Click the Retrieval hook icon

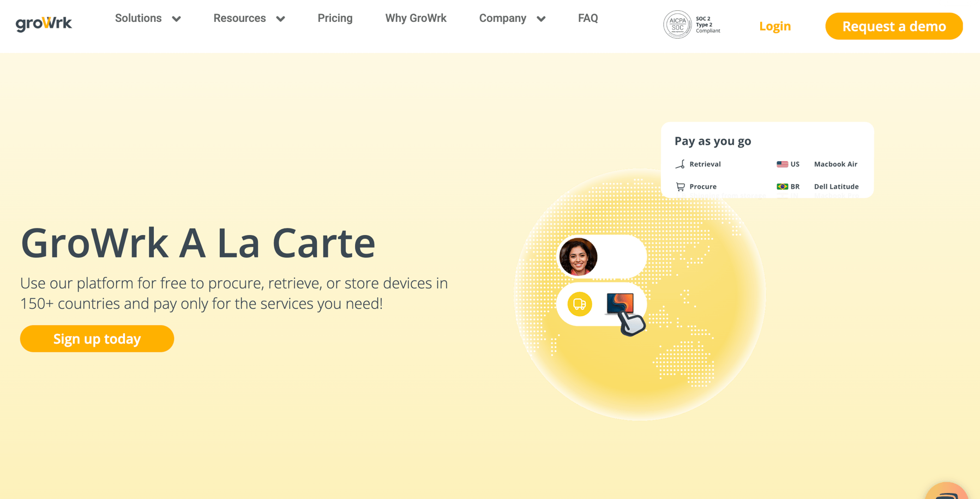(x=681, y=164)
